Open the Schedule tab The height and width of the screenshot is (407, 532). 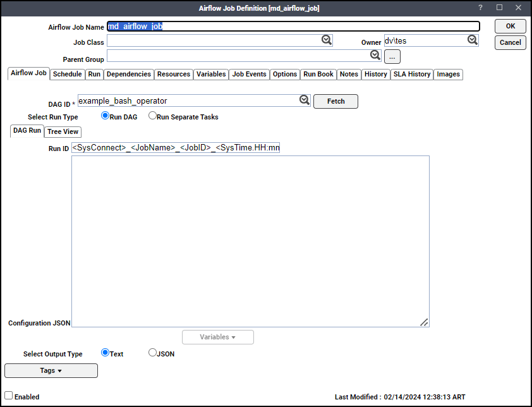tap(67, 75)
